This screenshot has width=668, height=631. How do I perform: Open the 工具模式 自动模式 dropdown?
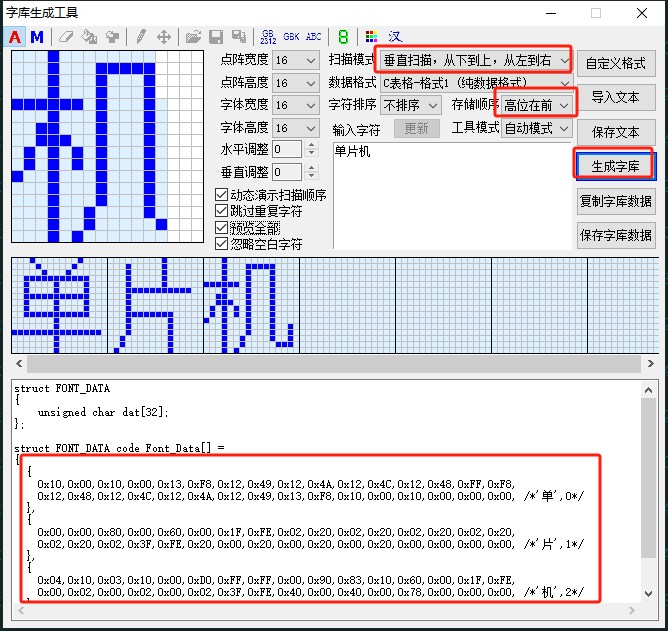tap(537, 128)
